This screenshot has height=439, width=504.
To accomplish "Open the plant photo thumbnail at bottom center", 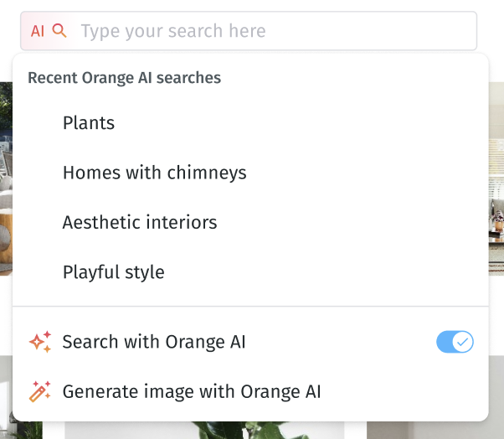I will tap(216, 430).
